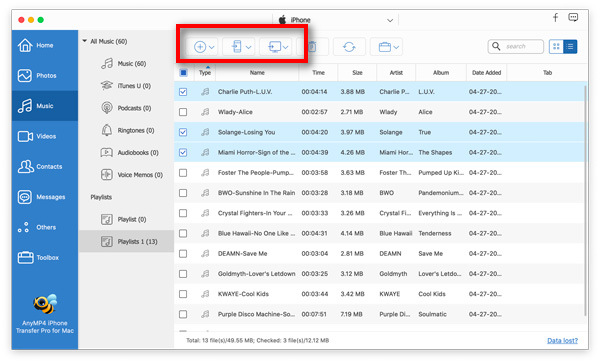Viewport: 600px width, 363px height.
Task: Click into the search field
Action: click(x=516, y=47)
